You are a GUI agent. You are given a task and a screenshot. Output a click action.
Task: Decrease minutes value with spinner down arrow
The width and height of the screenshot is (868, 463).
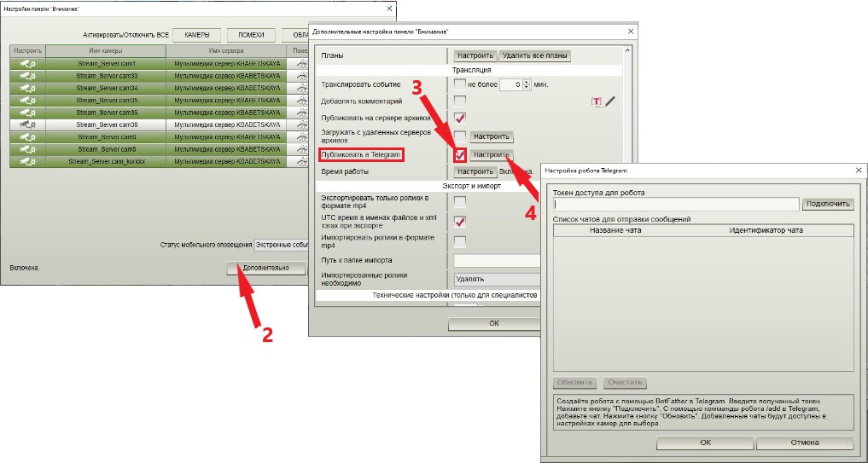(527, 88)
